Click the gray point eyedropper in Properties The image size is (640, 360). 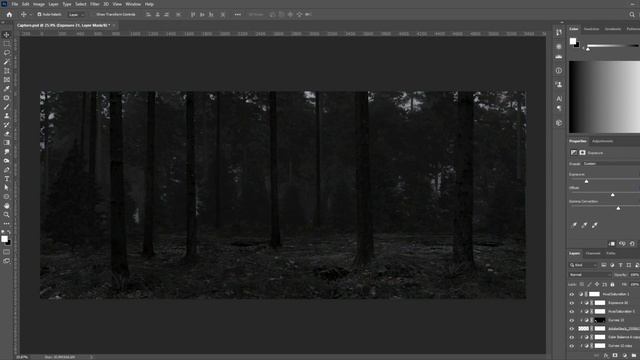pos(584,225)
